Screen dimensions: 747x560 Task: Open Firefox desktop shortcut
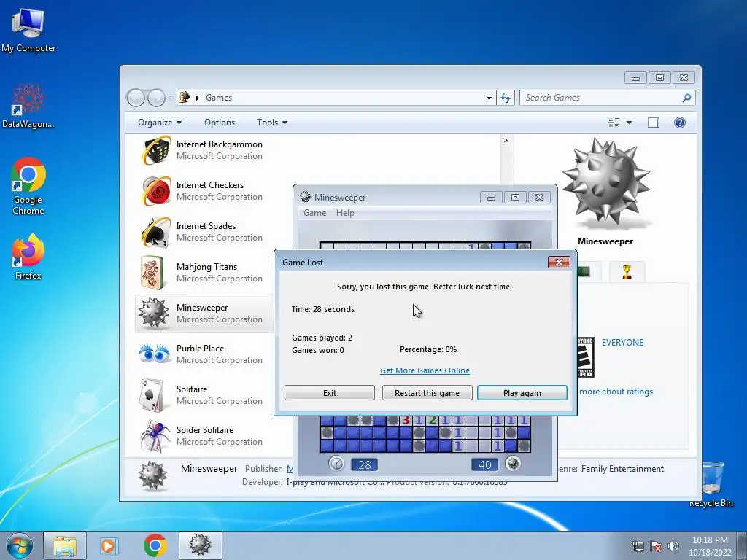pos(28,256)
